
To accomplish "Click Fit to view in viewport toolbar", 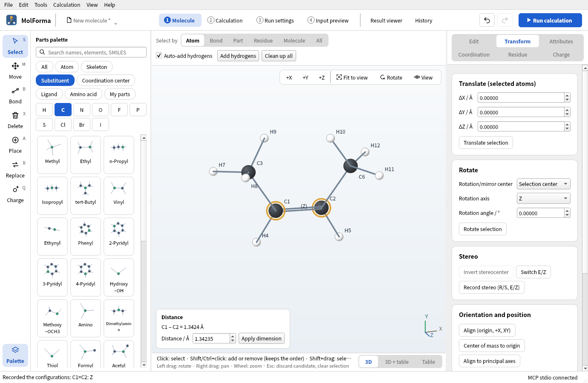I will (352, 77).
